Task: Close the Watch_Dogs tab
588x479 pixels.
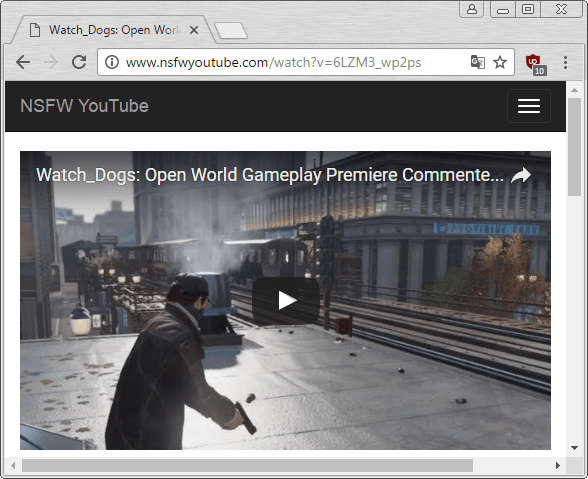Action: click(194, 30)
